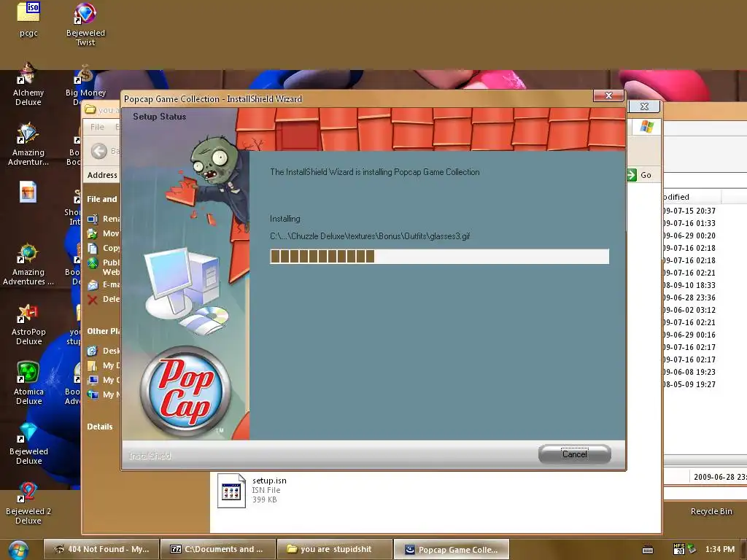Launch Bejeweled 2 Deluxe shortcut

(x=28, y=503)
